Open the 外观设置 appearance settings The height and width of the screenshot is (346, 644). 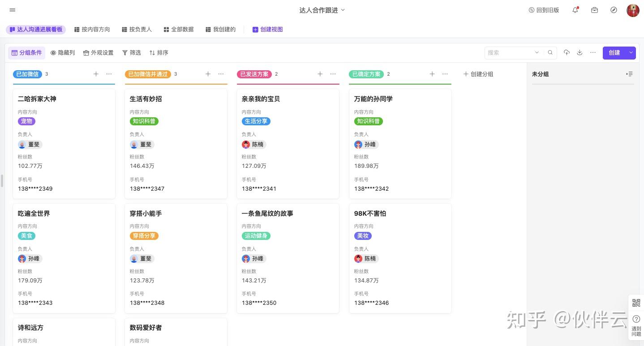coord(98,52)
